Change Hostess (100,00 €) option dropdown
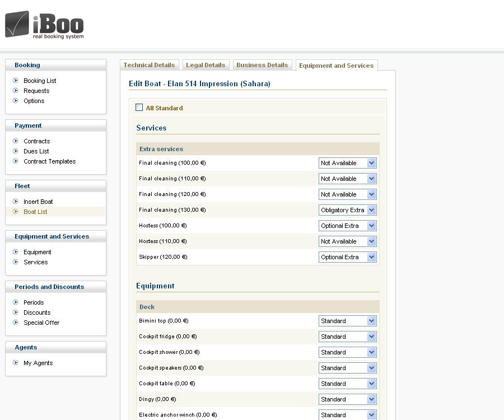Screen dimensions: 504x420 pos(347,226)
